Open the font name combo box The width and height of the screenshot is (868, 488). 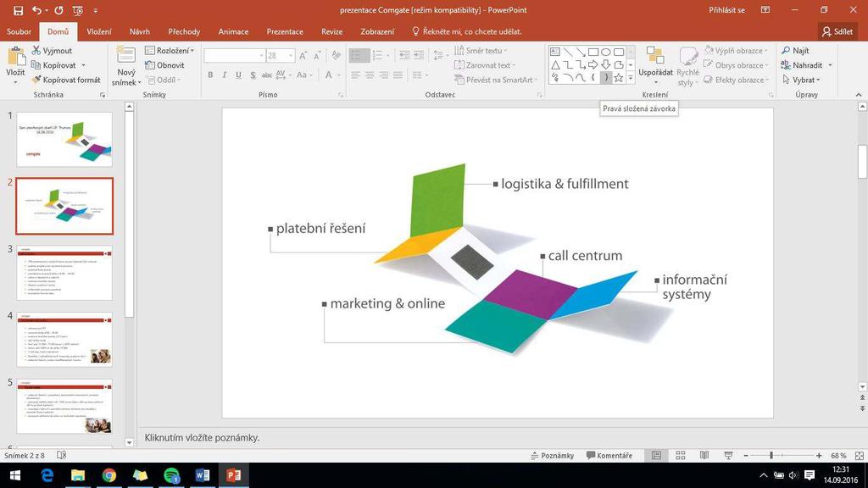click(x=234, y=56)
